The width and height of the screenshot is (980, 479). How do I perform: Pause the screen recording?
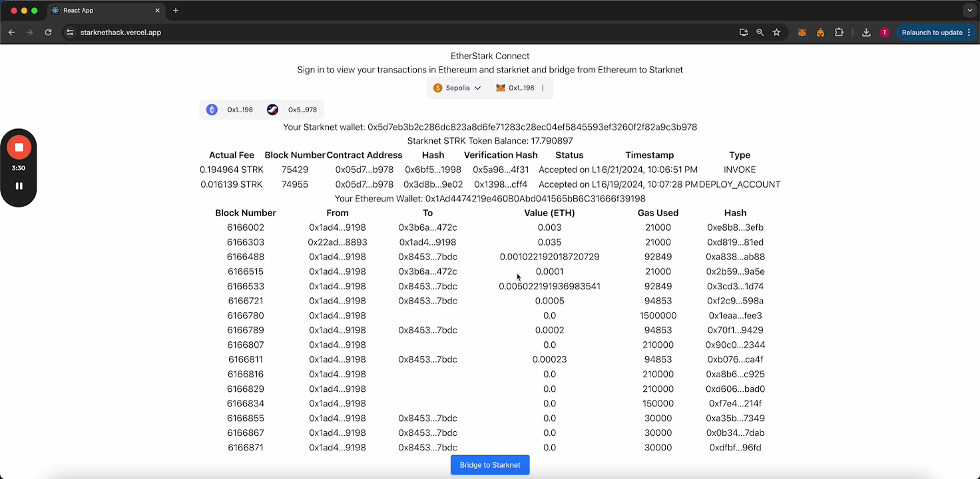click(x=19, y=186)
